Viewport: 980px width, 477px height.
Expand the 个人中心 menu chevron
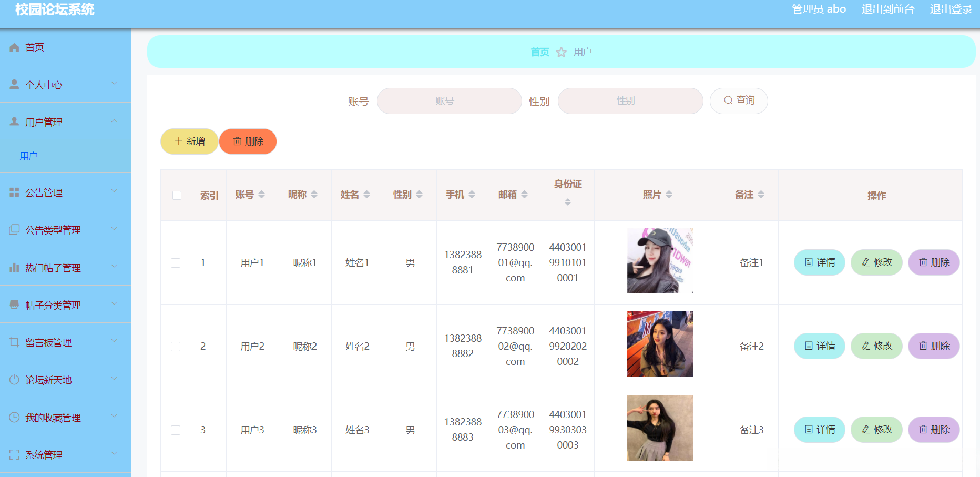click(114, 84)
